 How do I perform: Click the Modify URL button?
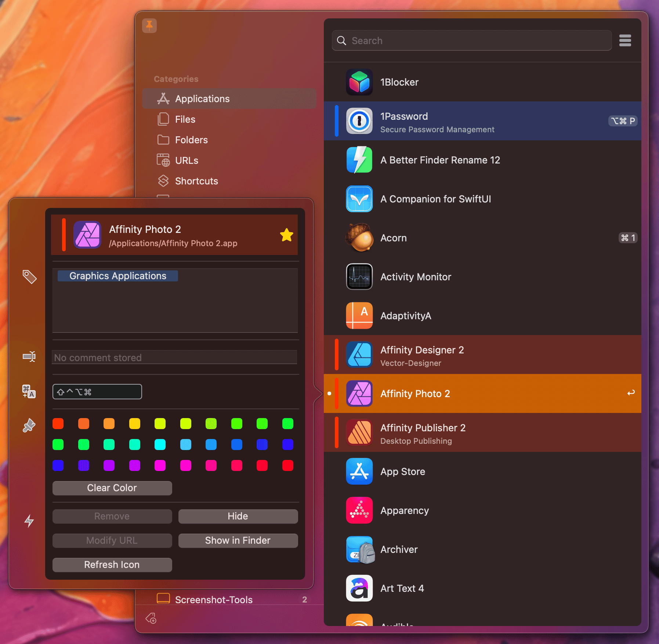click(x=112, y=540)
